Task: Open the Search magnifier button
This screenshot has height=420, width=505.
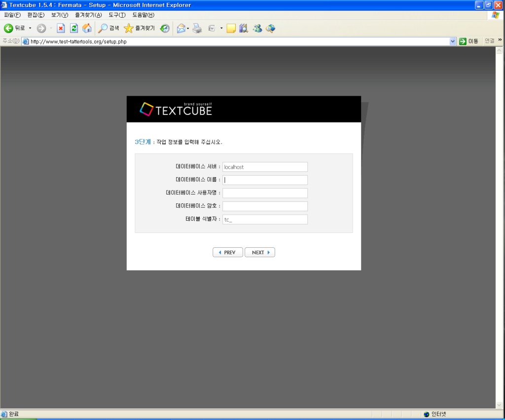Action: (x=108, y=28)
